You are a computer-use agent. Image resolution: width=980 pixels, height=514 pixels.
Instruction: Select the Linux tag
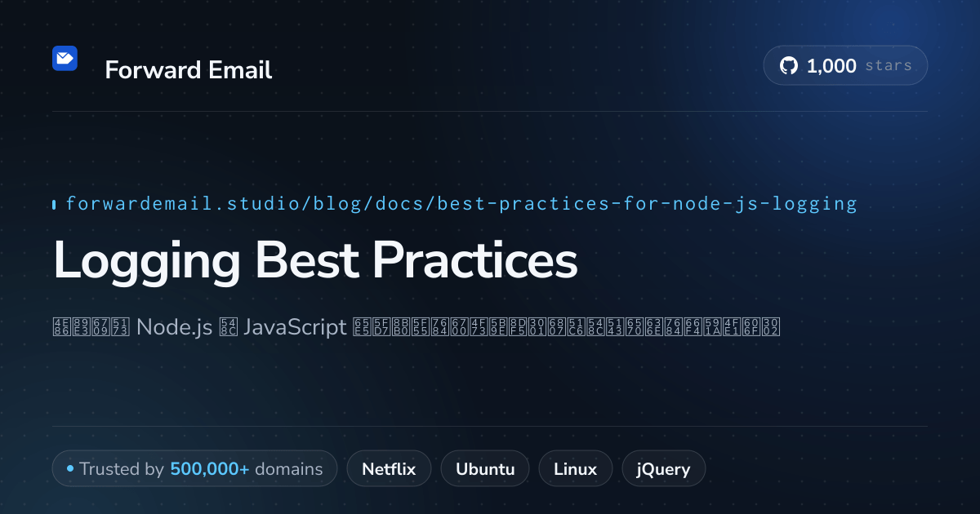(x=575, y=469)
